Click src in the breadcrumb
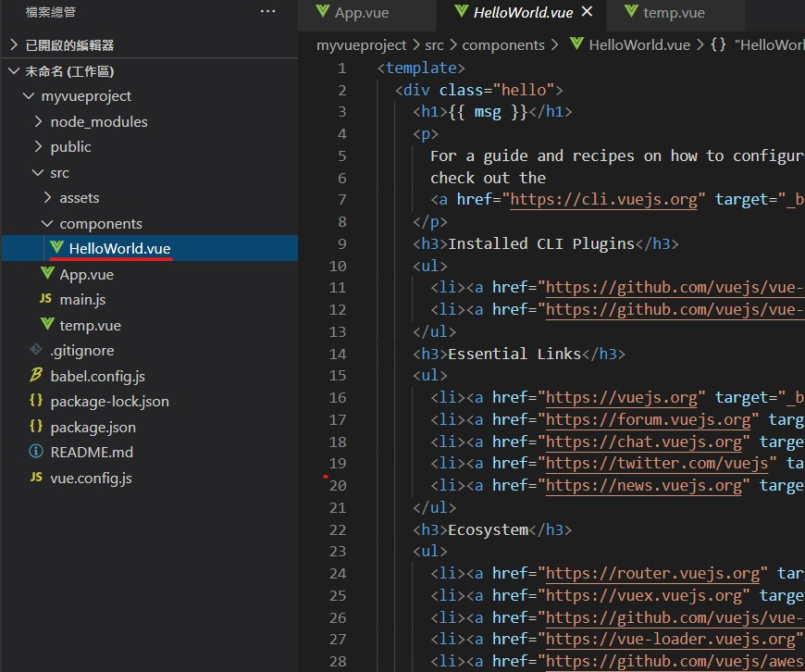This screenshot has width=805, height=672. (434, 45)
